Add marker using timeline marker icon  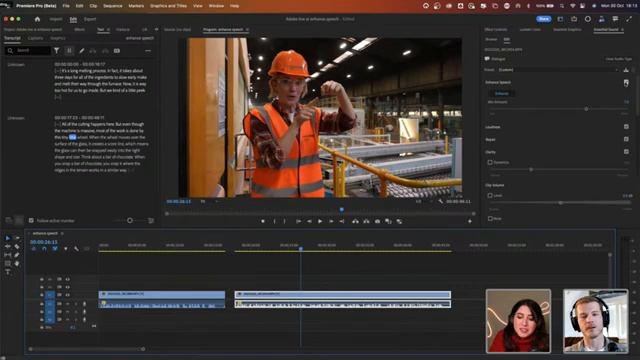[x=66, y=249]
